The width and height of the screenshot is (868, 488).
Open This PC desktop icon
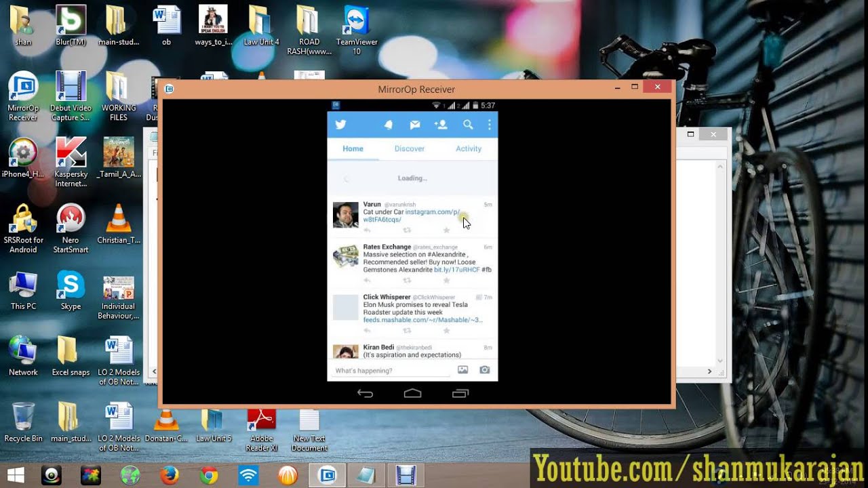pyautogui.click(x=23, y=290)
